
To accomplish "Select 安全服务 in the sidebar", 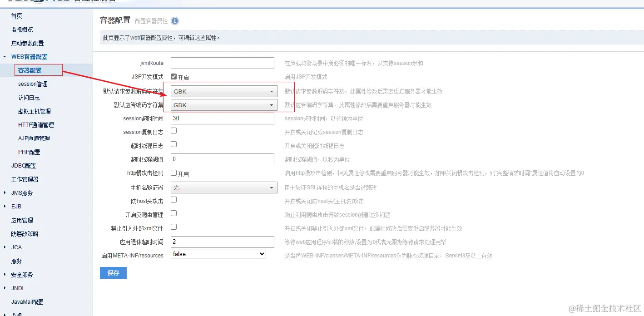I will click(x=22, y=275).
